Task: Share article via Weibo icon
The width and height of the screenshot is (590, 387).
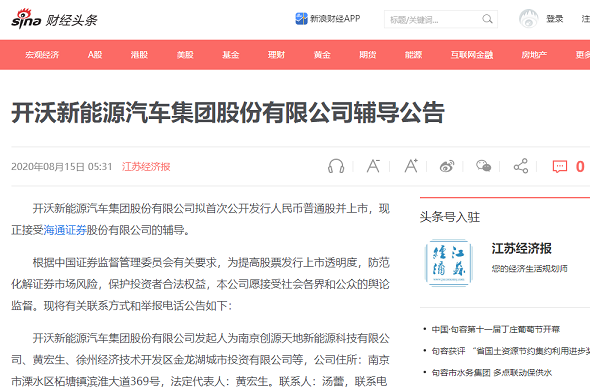Action: tap(447, 166)
